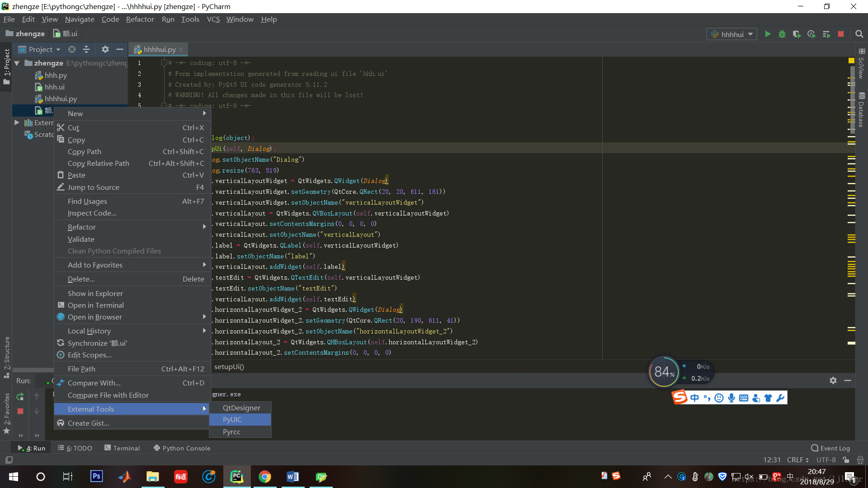Click Rerun icon in Run panel
This screenshot has height=488, width=868.
click(x=20, y=396)
